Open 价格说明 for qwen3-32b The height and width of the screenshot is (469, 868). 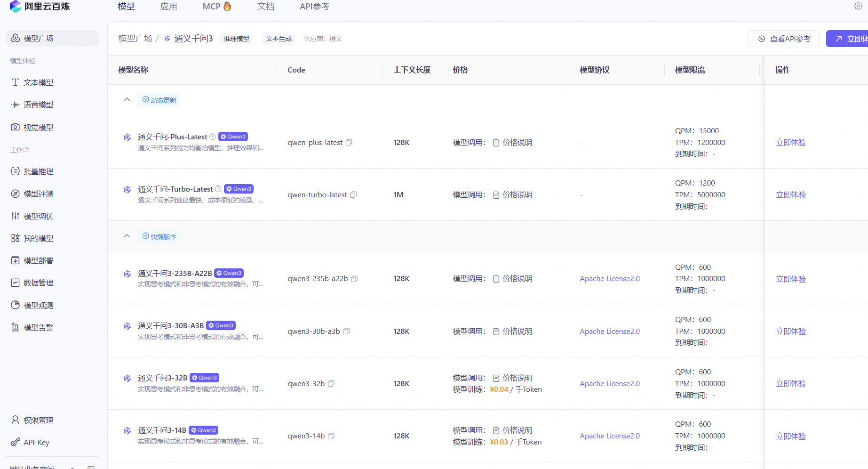tap(513, 378)
